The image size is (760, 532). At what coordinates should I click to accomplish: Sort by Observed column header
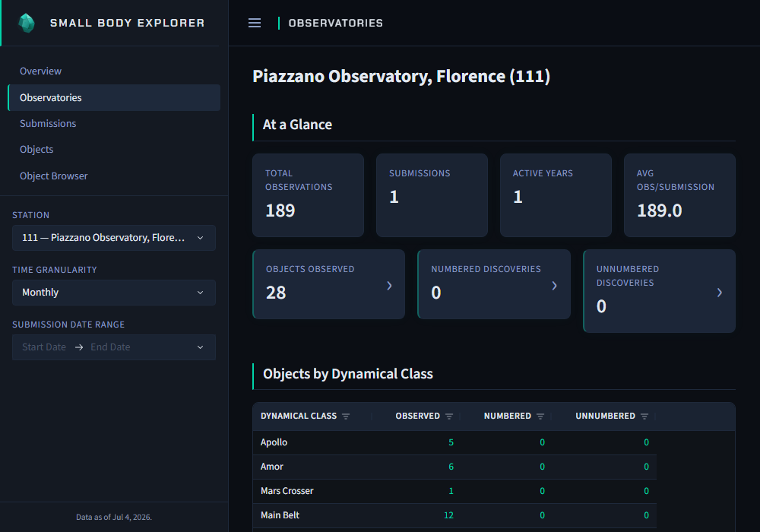tap(418, 416)
